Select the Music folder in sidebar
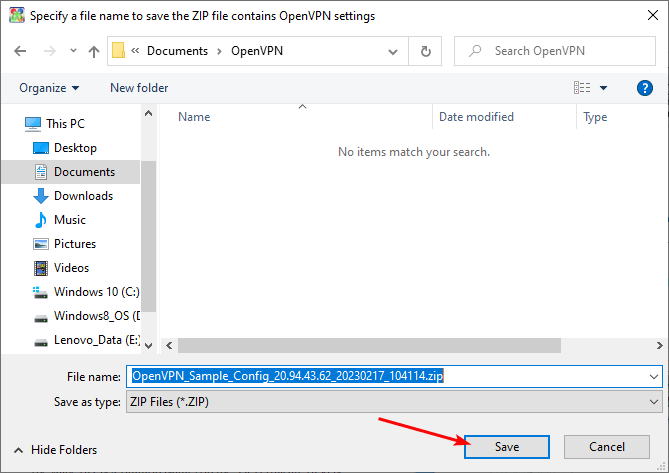The image size is (669, 473). [69, 220]
